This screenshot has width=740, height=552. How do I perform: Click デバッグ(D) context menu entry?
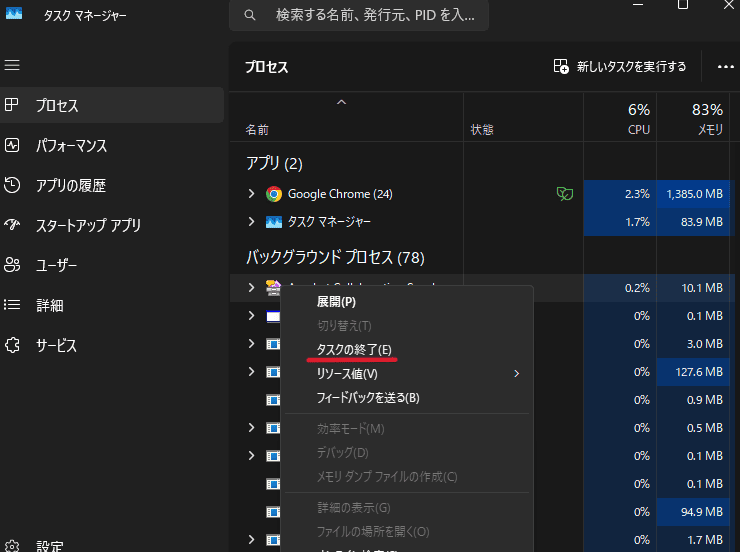click(407, 452)
